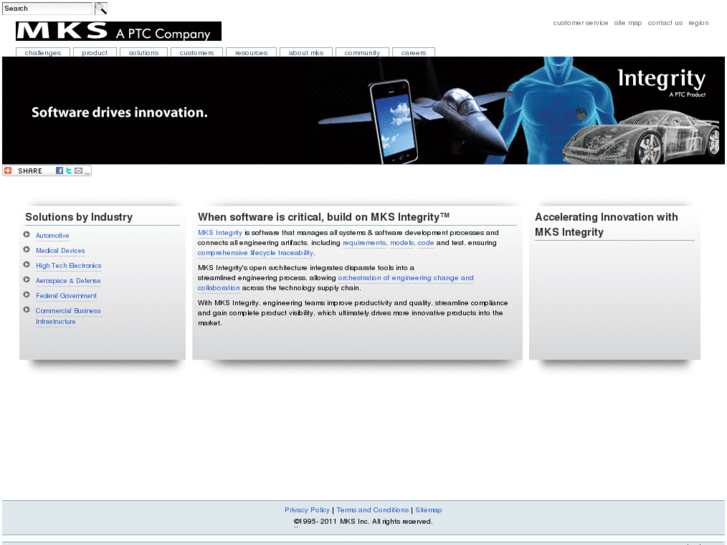Open the Terms and Conditions footer link
This screenshot has width=727, height=545.
(372, 510)
